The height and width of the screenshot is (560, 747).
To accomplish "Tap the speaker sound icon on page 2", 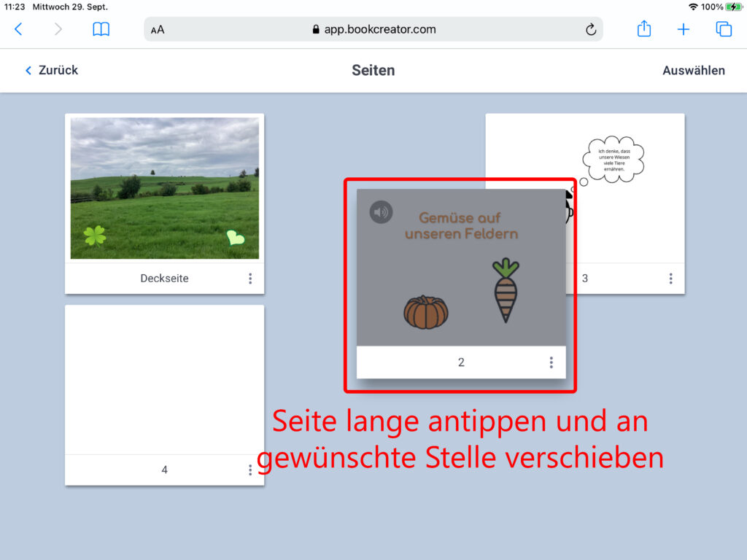I will point(381,212).
